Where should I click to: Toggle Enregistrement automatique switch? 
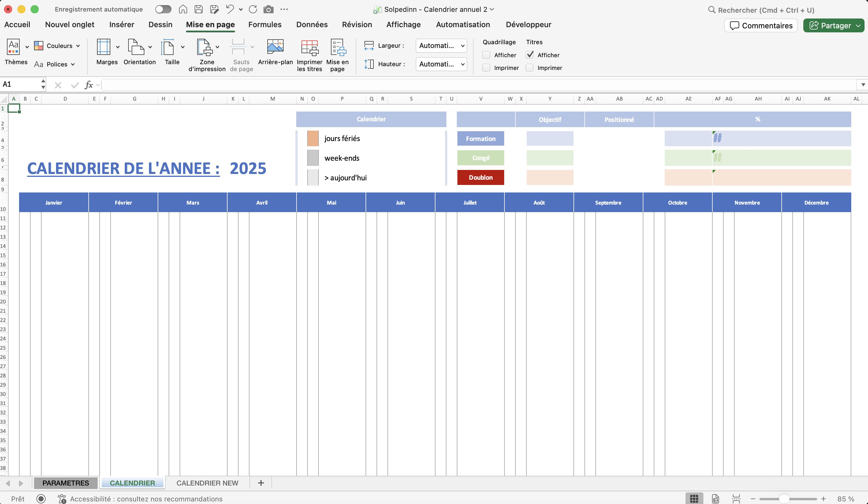(x=163, y=9)
